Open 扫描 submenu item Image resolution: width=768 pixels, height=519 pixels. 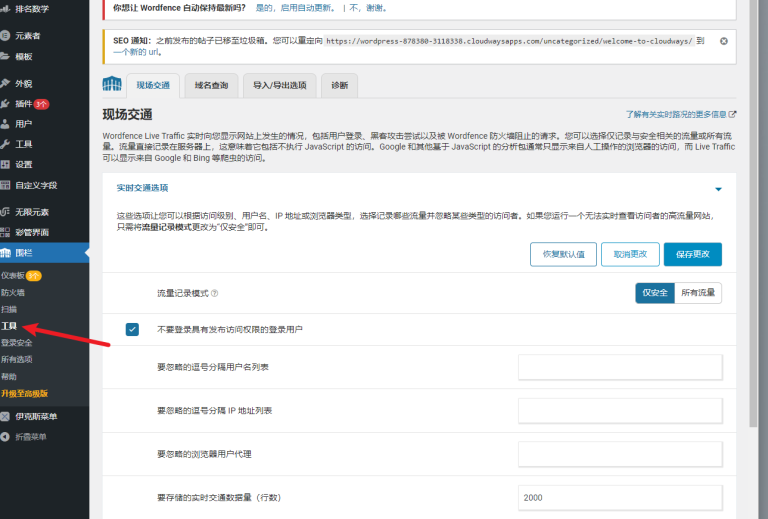[9, 309]
